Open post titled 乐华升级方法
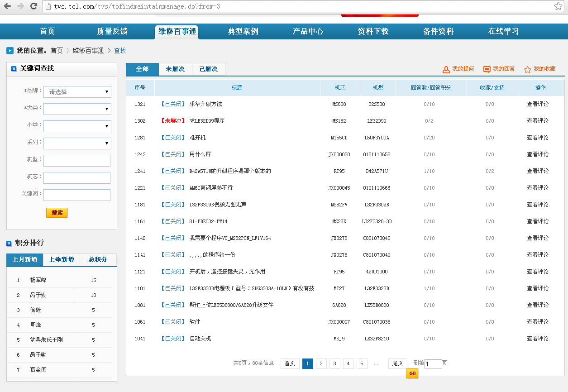 point(206,104)
